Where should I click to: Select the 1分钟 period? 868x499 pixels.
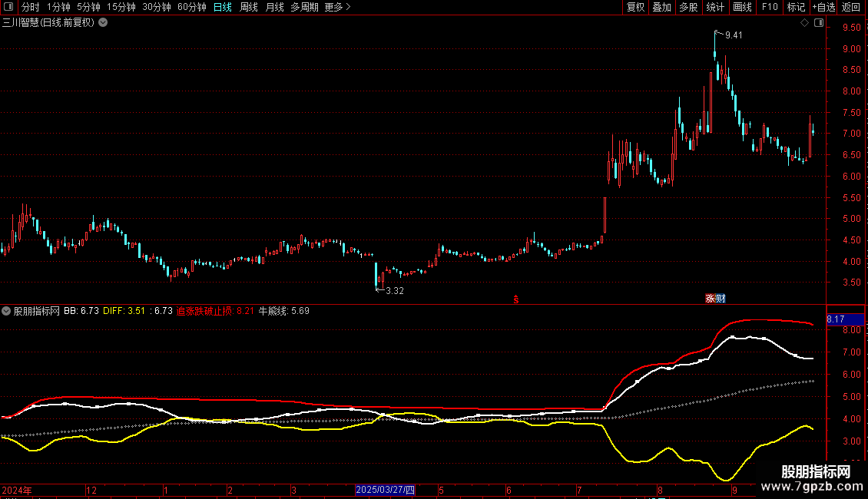click(58, 7)
